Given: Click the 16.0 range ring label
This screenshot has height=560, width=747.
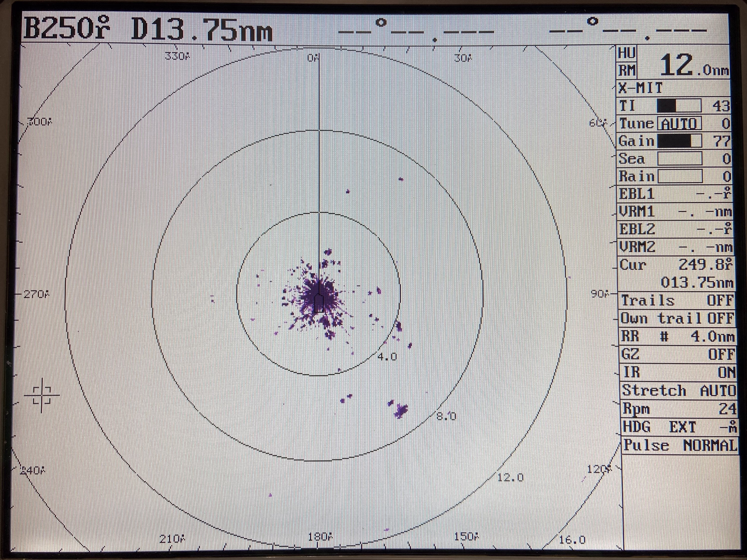Looking at the screenshot, I should point(572,540).
